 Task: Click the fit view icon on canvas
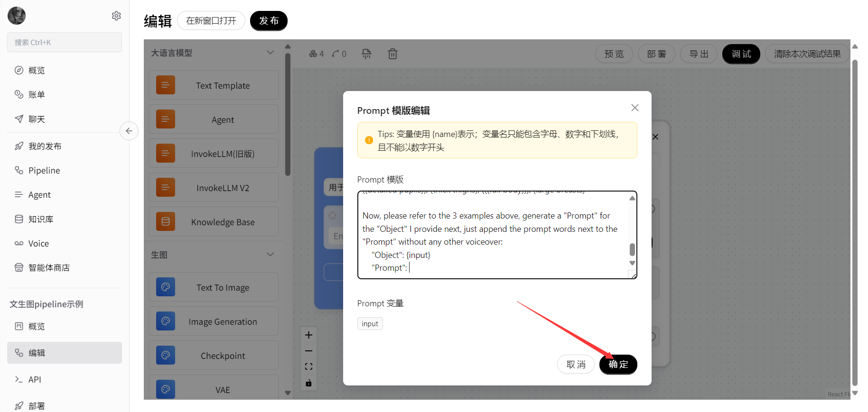tap(308, 366)
